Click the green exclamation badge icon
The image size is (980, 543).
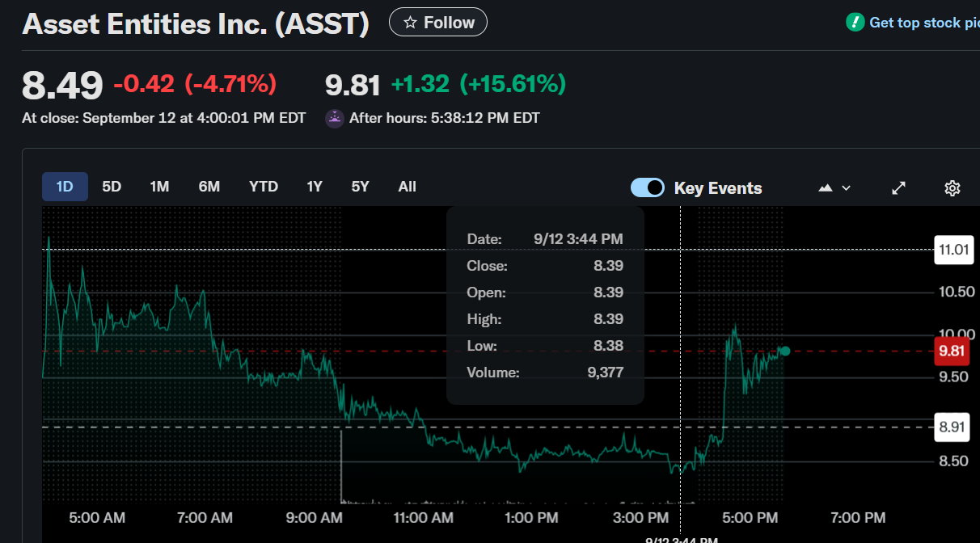pos(855,23)
